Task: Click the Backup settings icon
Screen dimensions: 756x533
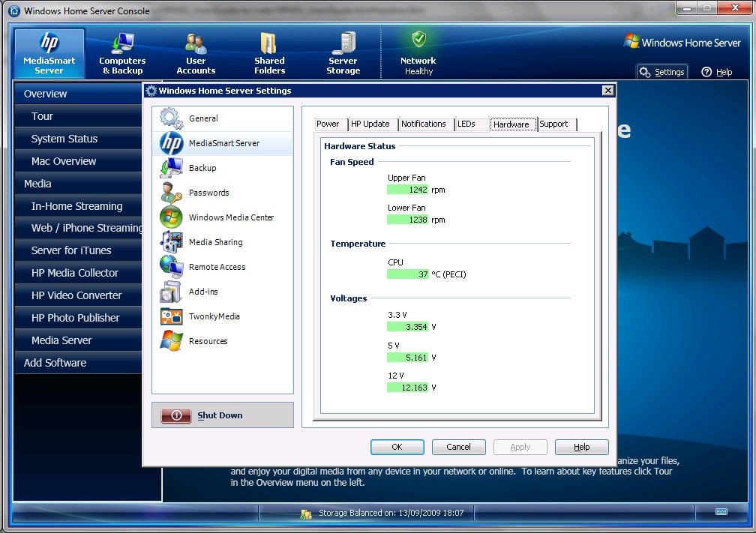Action: [172, 168]
